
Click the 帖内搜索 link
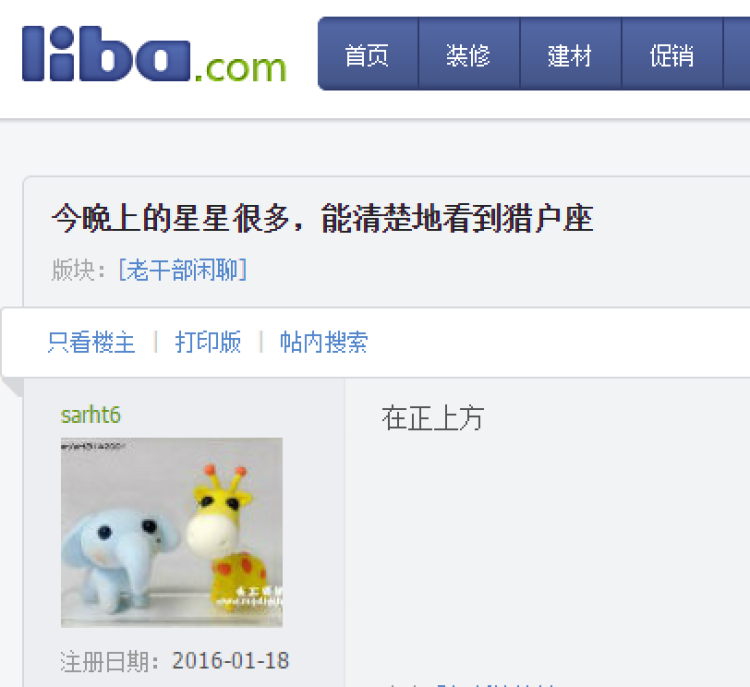click(324, 342)
